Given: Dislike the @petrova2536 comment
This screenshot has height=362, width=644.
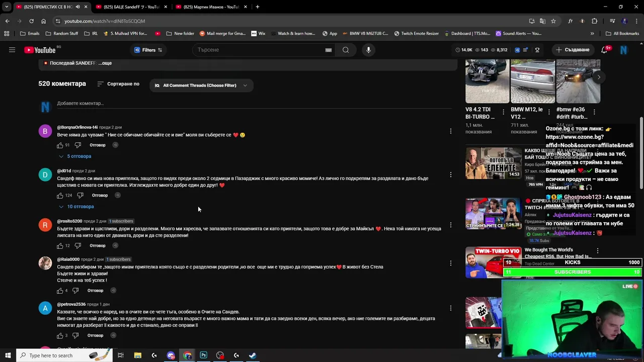Looking at the screenshot, I should 75,335.
